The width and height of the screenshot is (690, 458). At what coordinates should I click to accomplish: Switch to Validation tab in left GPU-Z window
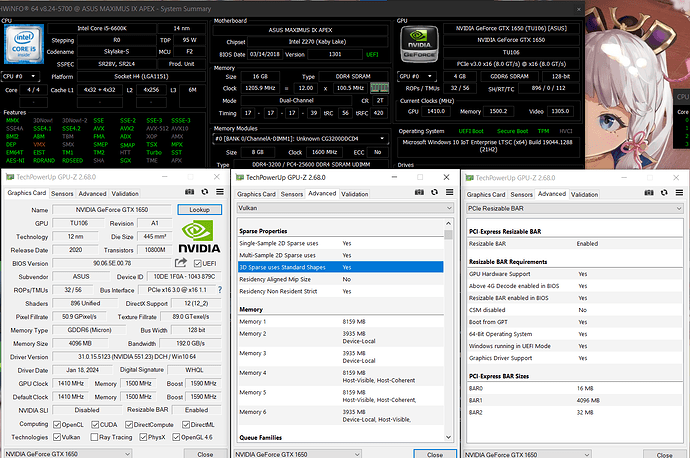pyautogui.click(x=125, y=194)
